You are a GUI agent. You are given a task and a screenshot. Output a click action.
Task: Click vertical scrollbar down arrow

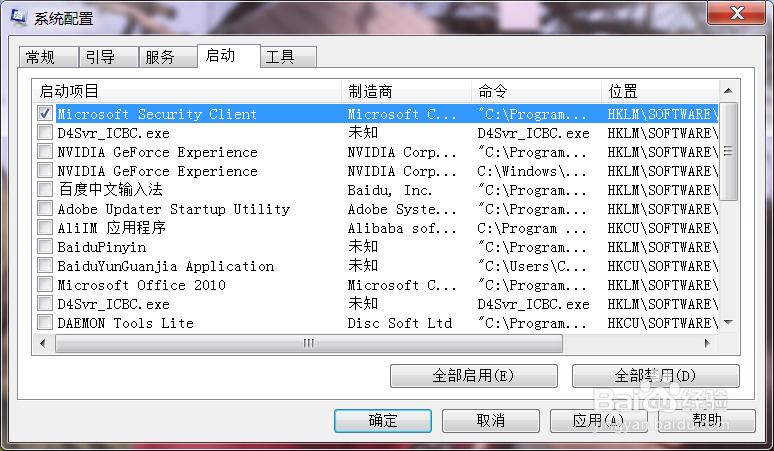tap(728, 323)
